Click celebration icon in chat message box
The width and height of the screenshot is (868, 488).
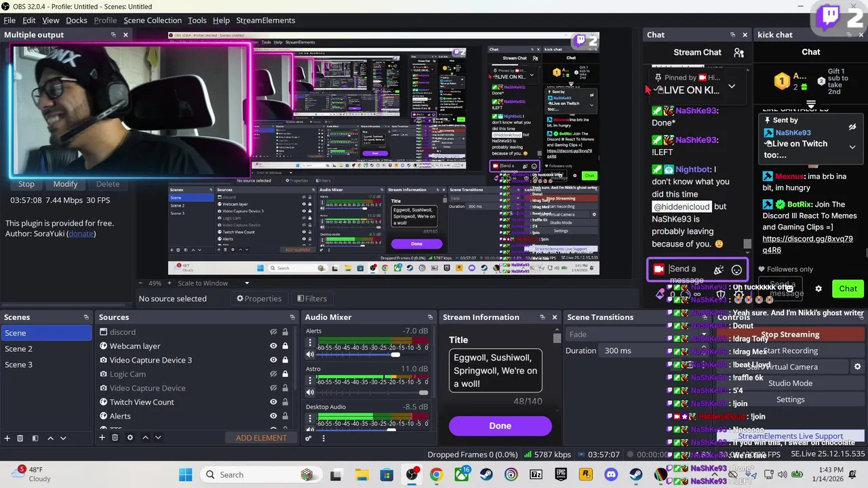[x=719, y=270]
